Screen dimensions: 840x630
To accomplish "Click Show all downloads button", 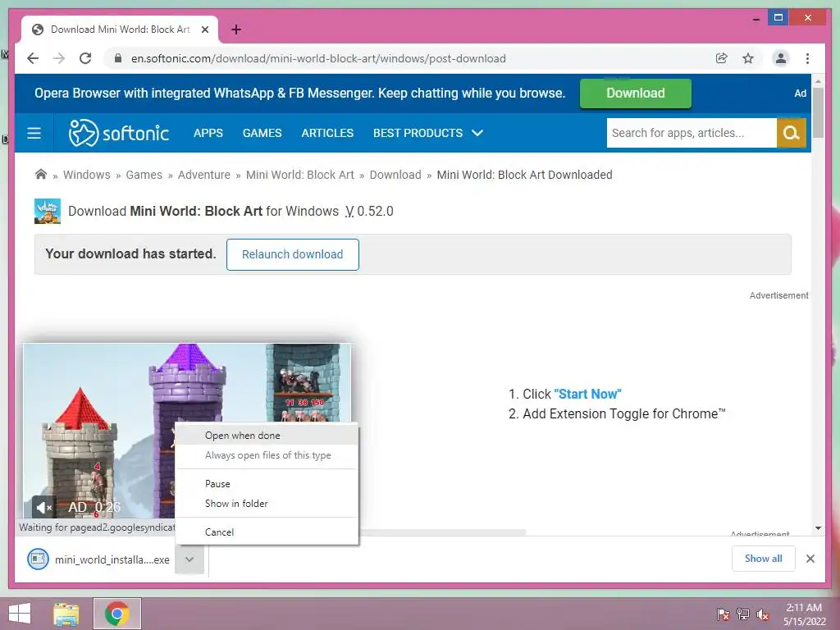I will pyautogui.click(x=764, y=559).
